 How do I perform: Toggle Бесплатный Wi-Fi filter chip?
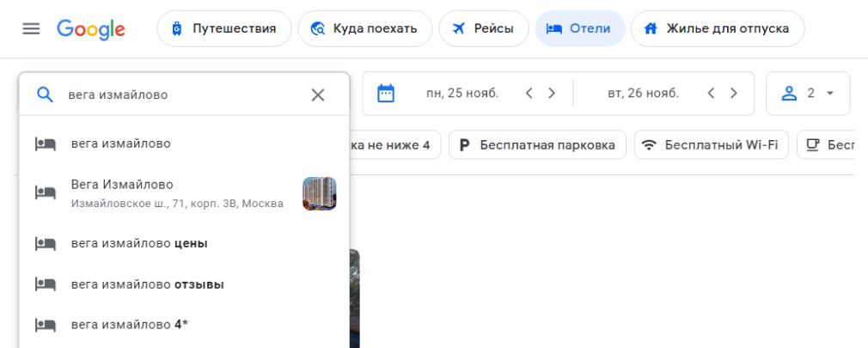[712, 145]
